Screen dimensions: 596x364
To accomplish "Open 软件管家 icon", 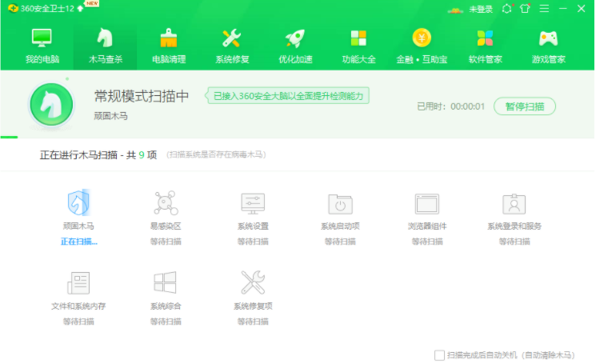I will pyautogui.click(x=485, y=38).
